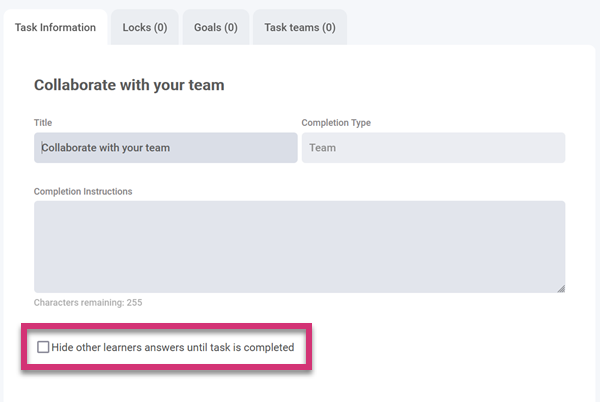This screenshot has height=402, width=600.
Task: Click the 'Completion Instructions' label
Action: click(83, 191)
